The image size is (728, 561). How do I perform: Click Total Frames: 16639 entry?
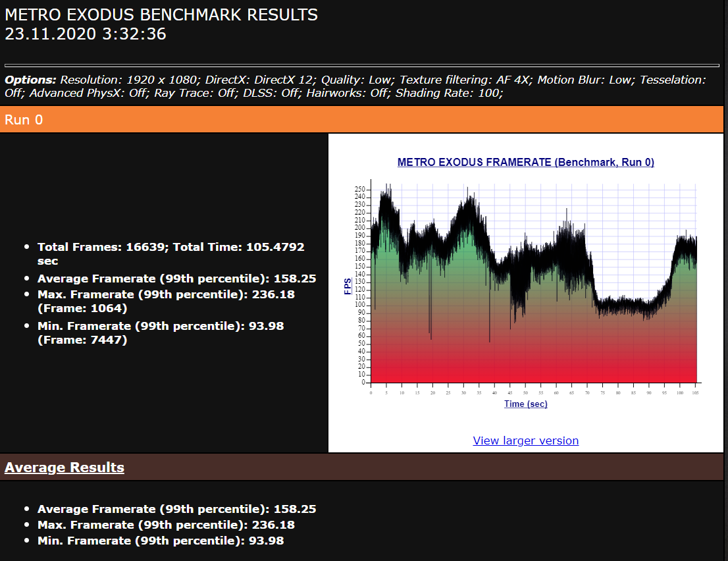click(x=171, y=254)
